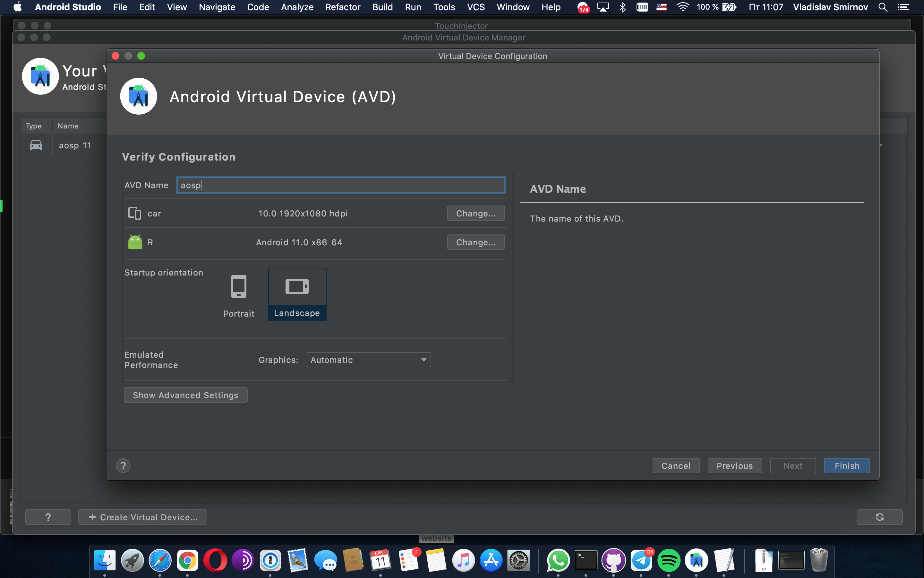Screen dimensions: 924x578
Task: Click the battery status in menu bar
Action: [x=716, y=7]
